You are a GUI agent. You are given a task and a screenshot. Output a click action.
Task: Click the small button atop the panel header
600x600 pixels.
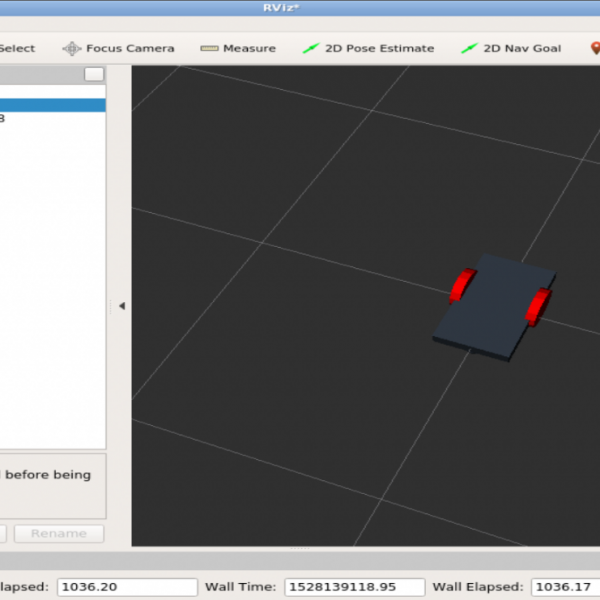point(94,74)
